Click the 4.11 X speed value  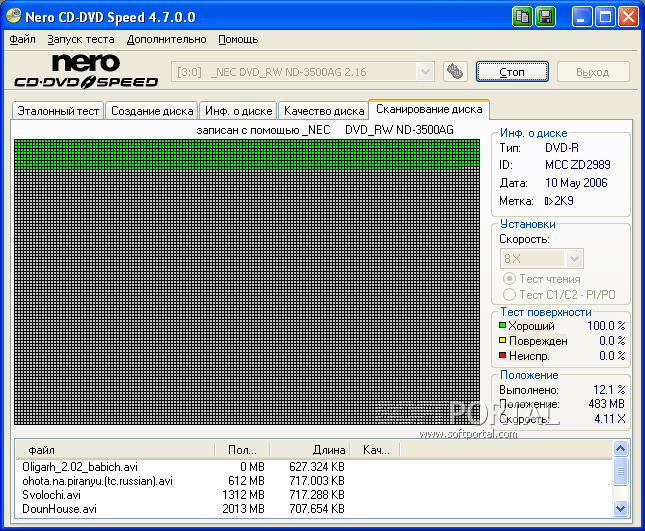click(610, 419)
